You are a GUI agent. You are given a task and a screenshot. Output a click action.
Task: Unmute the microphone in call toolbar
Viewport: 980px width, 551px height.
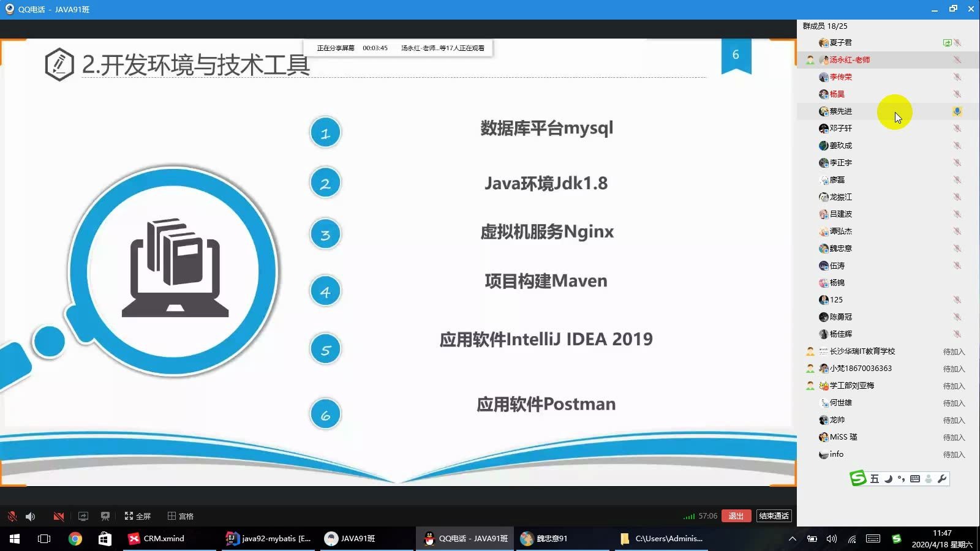coord(12,516)
